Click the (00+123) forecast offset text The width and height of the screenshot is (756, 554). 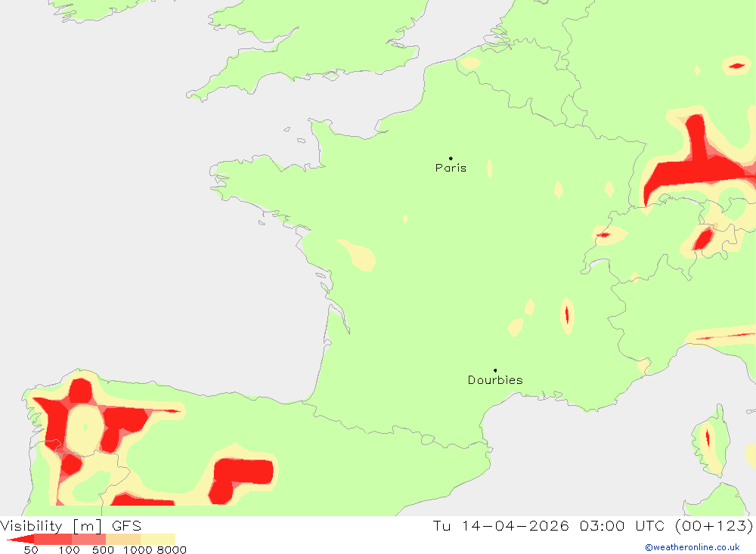point(714,525)
